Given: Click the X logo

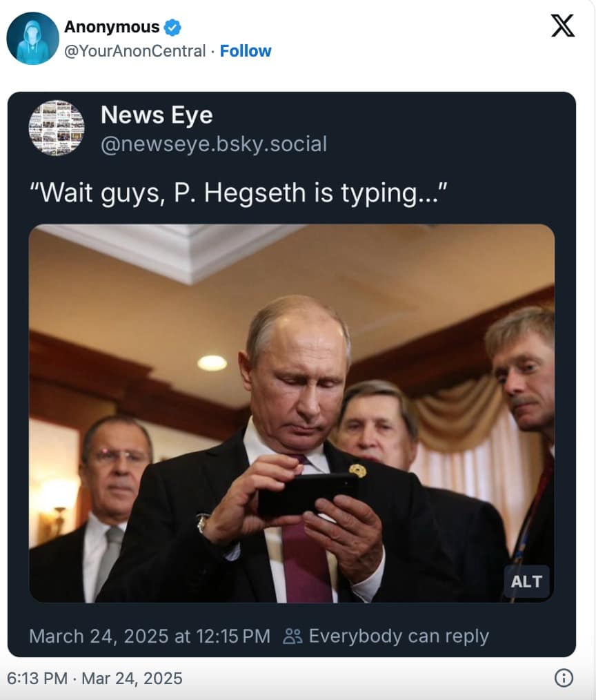Looking at the screenshot, I should point(563,26).
